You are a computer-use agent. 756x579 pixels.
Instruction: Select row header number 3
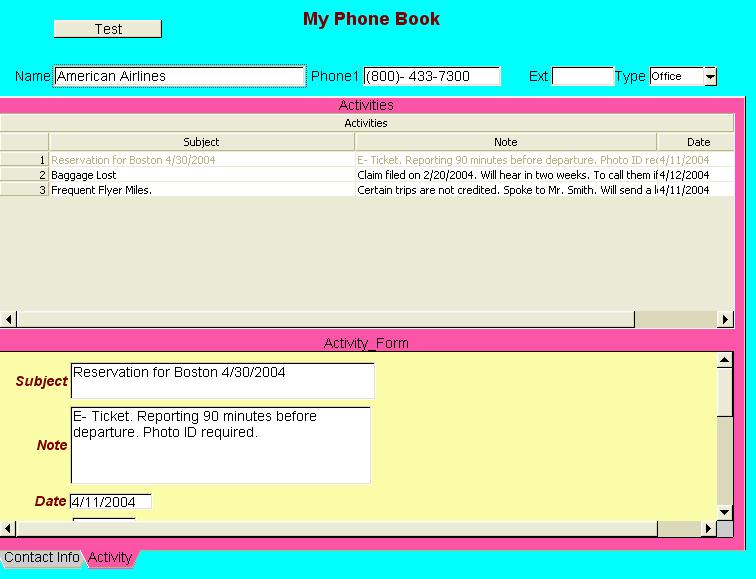(x=24, y=190)
